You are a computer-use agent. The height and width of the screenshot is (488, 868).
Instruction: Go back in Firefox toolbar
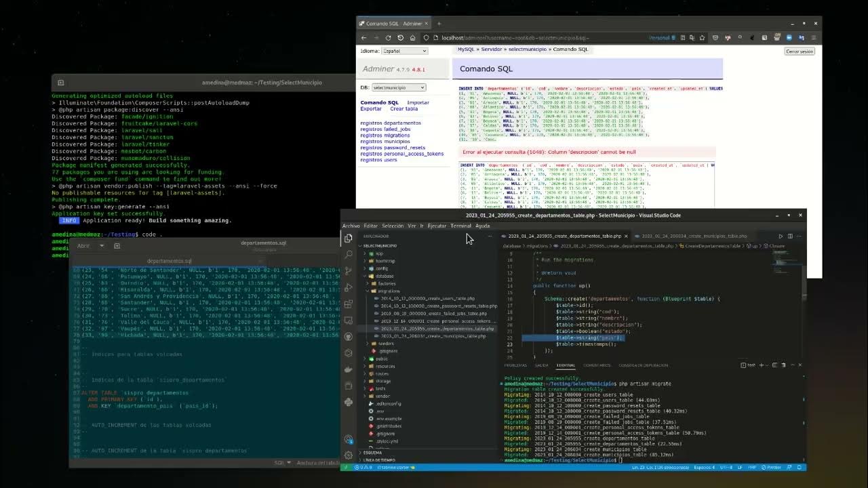click(363, 38)
